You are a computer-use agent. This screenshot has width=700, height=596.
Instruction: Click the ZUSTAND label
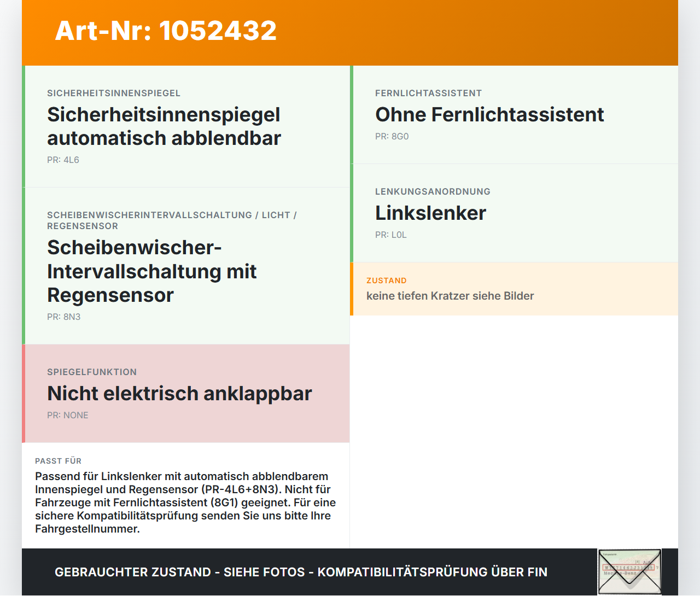click(x=387, y=281)
